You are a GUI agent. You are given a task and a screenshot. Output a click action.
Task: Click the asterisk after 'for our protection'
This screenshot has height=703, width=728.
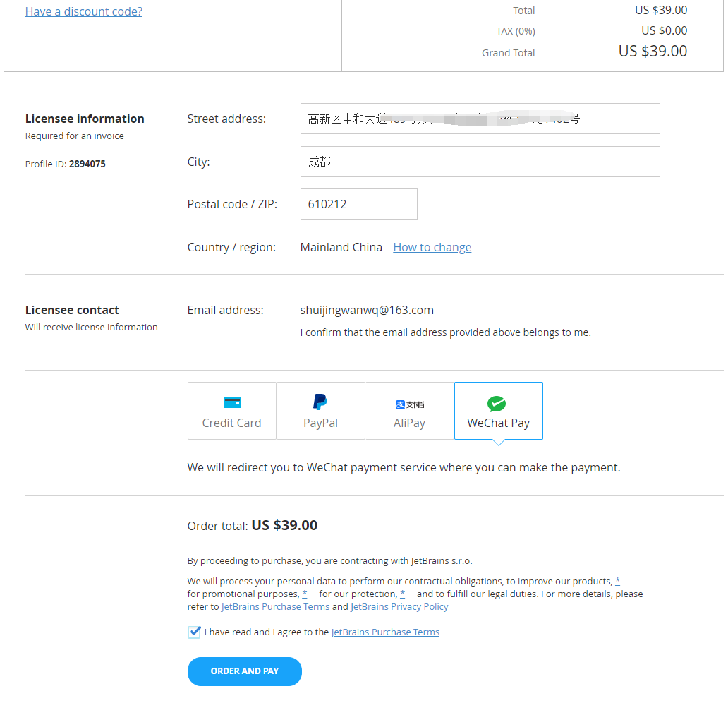403,594
